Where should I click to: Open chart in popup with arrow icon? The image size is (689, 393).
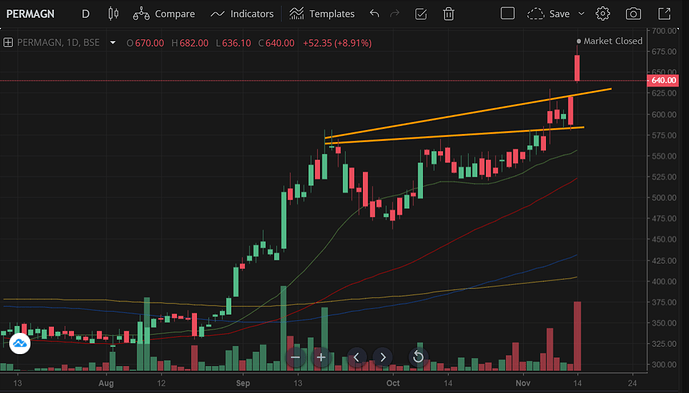[664, 14]
